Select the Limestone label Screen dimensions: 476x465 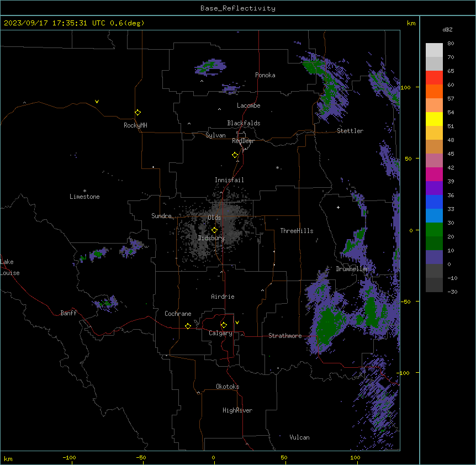coord(84,197)
